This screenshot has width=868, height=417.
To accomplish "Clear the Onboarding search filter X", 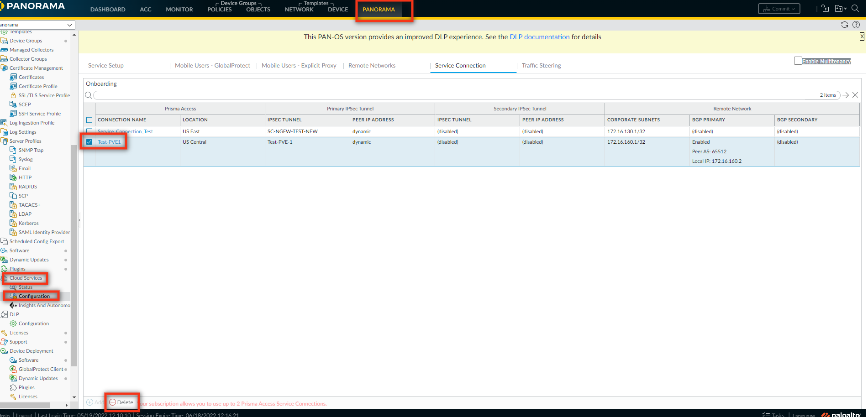I will tap(855, 95).
